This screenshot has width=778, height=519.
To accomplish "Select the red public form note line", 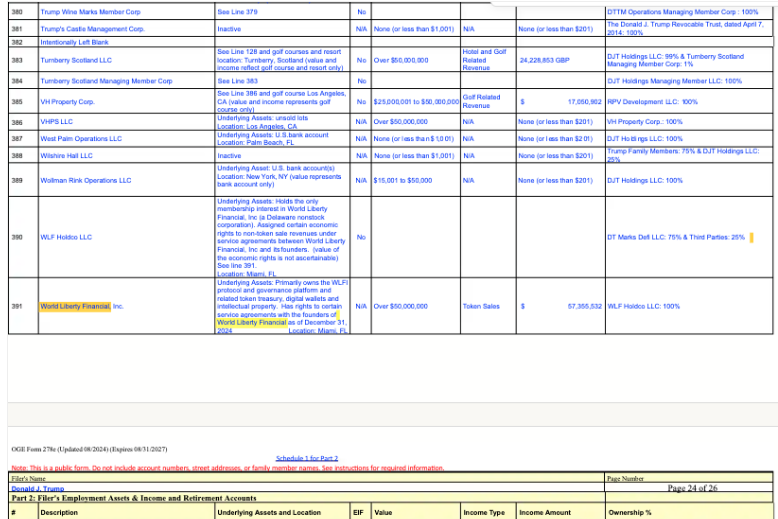I will (228, 468).
